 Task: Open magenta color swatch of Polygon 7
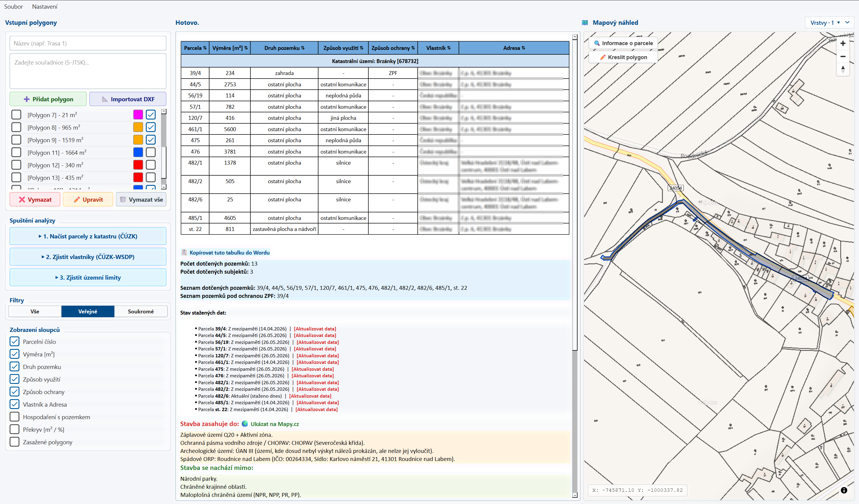click(x=138, y=114)
